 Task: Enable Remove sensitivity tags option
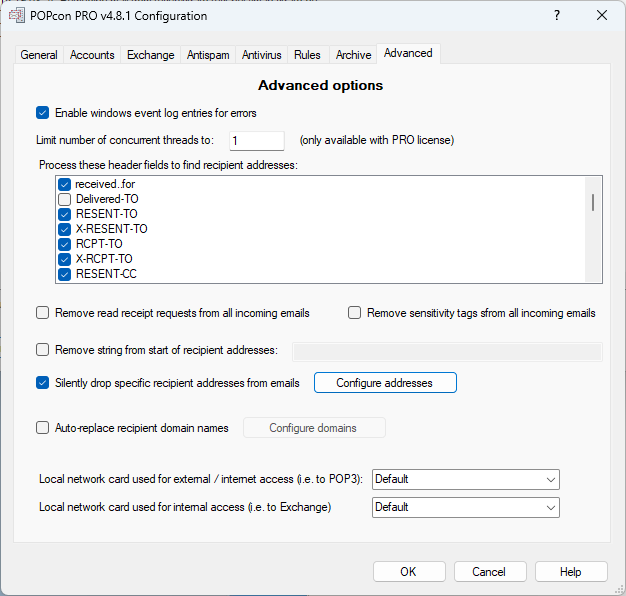click(x=355, y=313)
